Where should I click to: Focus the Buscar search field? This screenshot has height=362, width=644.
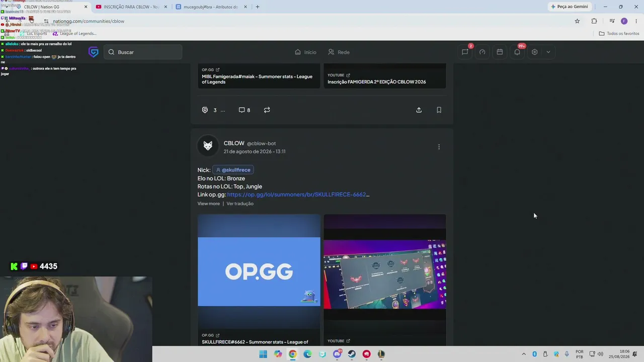143,52
